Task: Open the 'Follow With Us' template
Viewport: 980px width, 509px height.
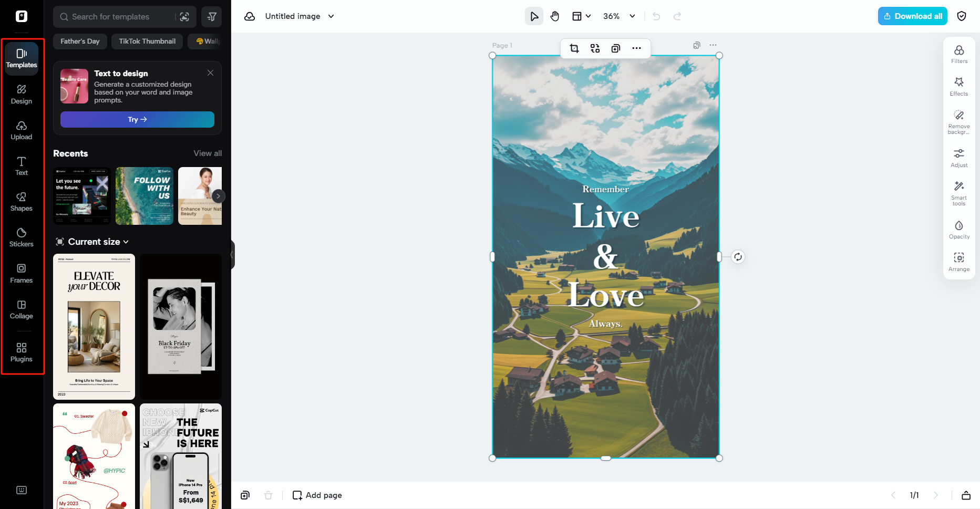Action: (145, 196)
